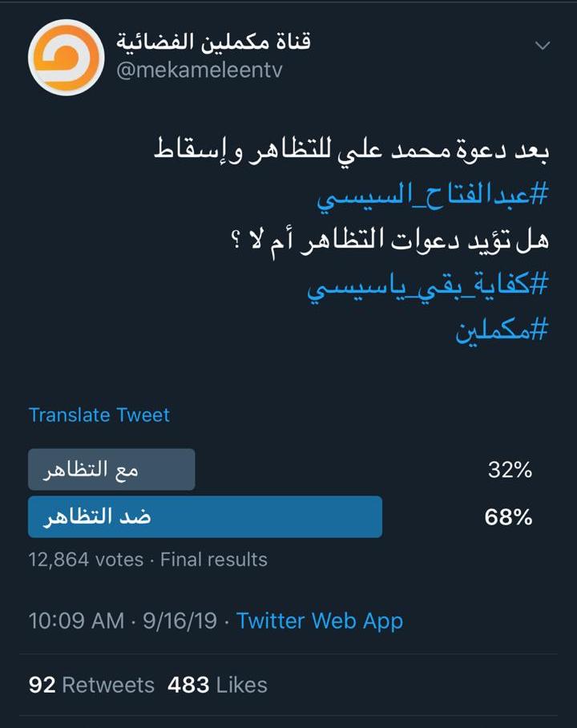577x728 pixels.
Task: Open the tweet timestamp 10:09 AM
Action: [77, 621]
